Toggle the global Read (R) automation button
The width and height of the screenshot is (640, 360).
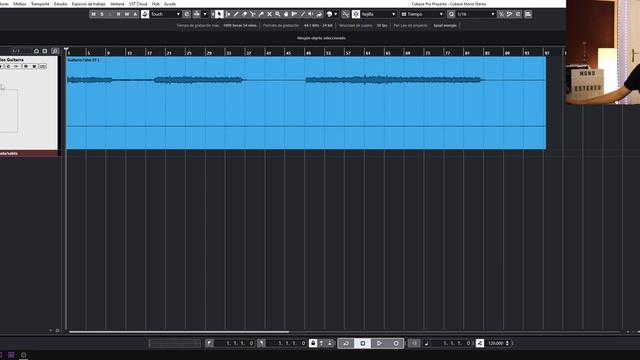click(x=118, y=14)
